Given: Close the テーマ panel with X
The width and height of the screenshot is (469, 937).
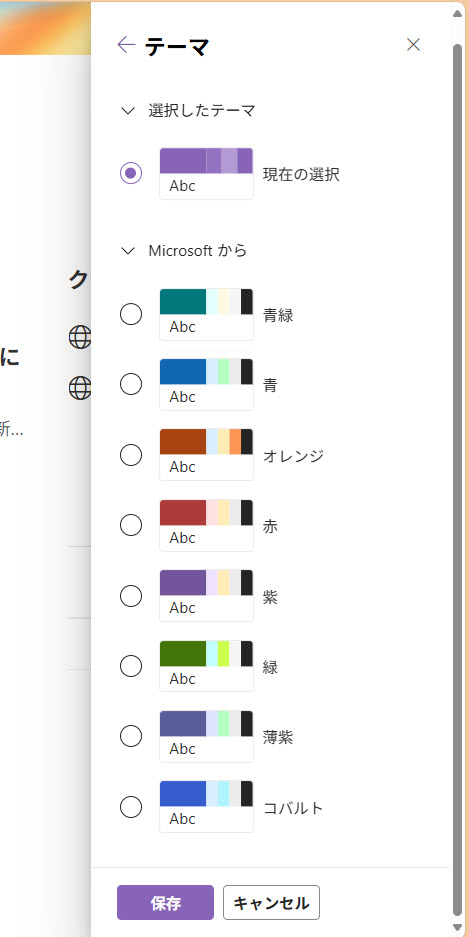Looking at the screenshot, I should tap(413, 44).
